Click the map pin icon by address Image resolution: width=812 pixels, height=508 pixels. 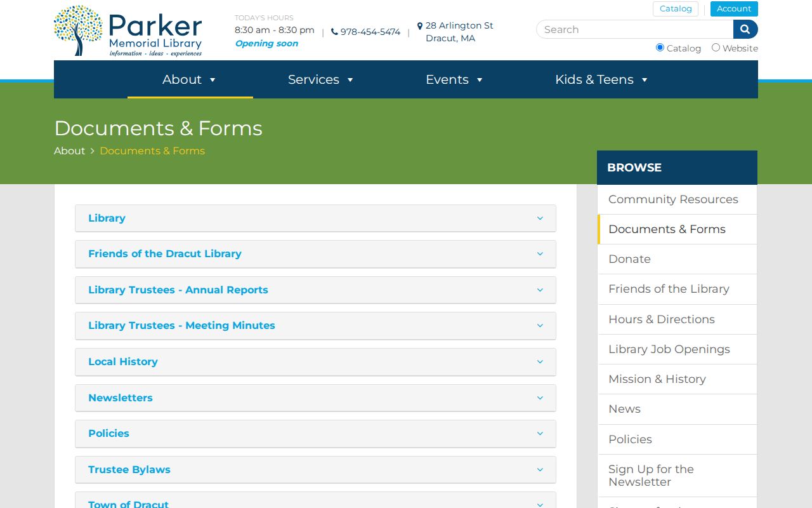[x=420, y=26]
